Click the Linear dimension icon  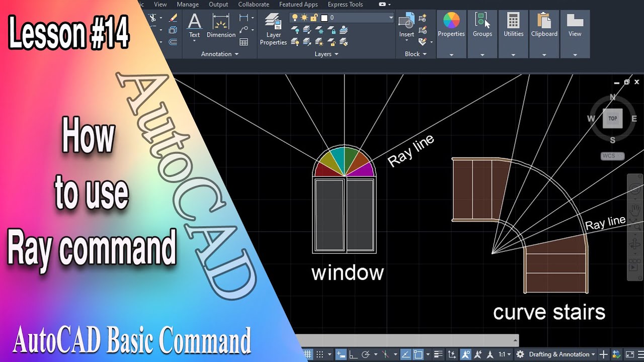[x=244, y=18]
